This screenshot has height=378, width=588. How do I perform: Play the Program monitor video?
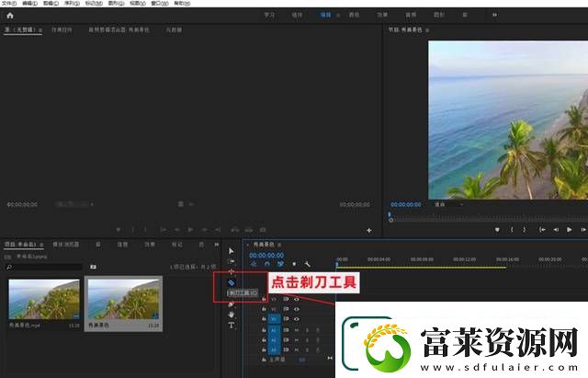coord(570,229)
